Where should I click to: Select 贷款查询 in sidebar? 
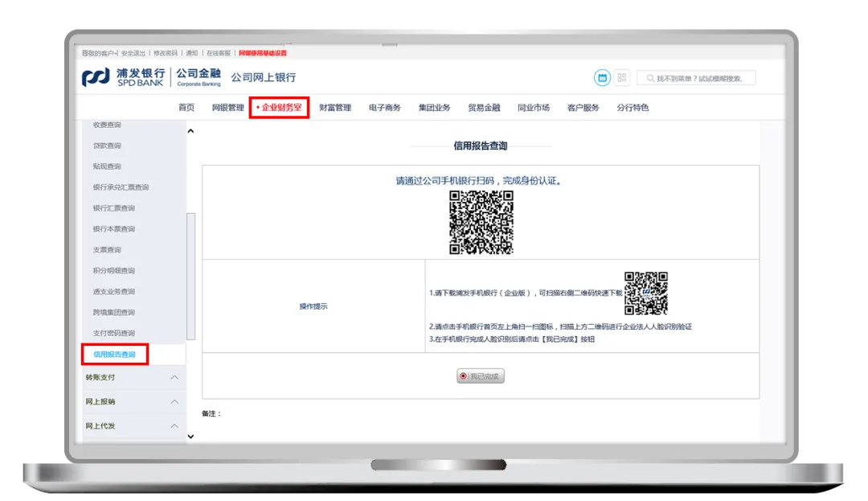pyautogui.click(x=107, y=146)
